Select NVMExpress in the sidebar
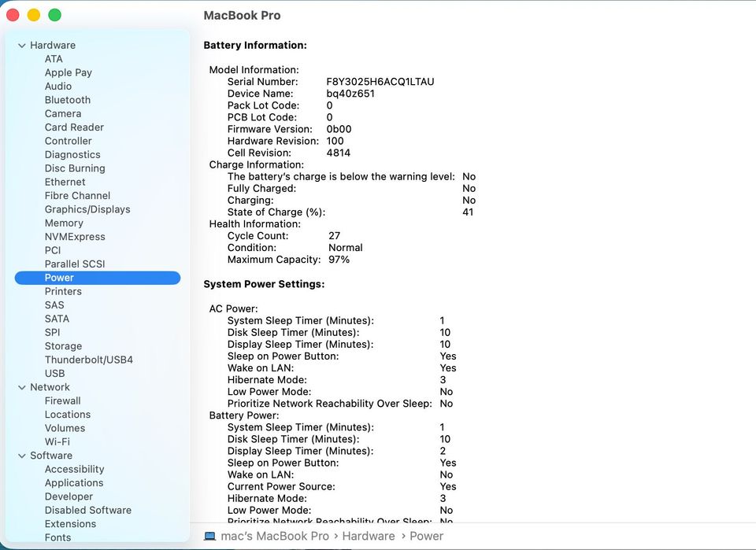The width and height of the screenshot is (756, 550). (75, 237)
